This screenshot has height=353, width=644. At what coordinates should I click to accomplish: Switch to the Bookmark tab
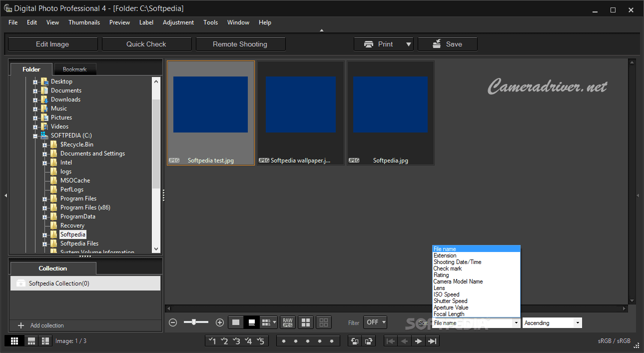[x=74, y=69]
